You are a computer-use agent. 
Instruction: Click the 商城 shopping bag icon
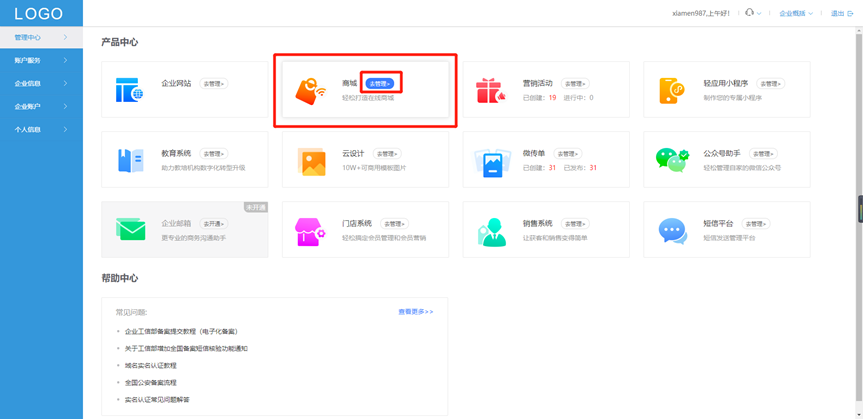pos(311,91)
